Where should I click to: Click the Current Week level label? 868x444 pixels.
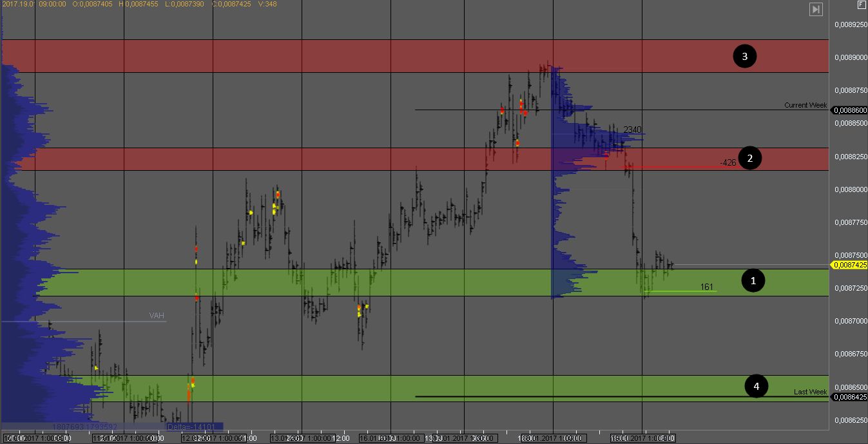point(805,105)
